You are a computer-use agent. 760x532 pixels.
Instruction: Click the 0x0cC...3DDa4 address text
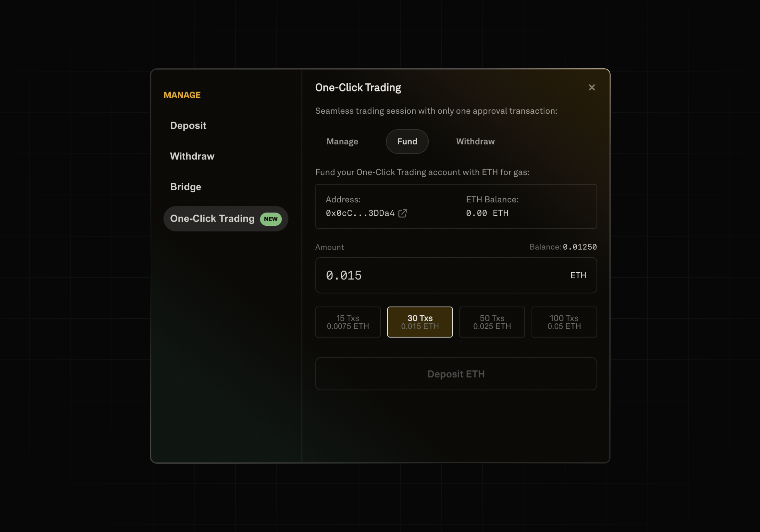coord(360,213)
